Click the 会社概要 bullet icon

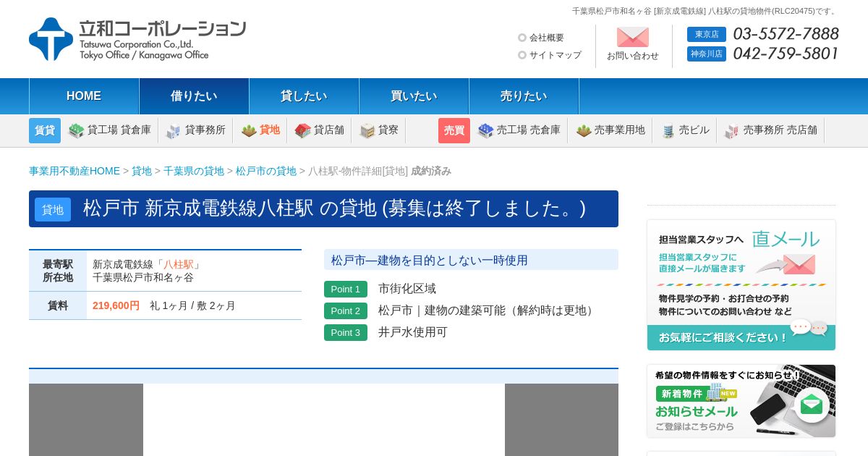pyautogui.click(x=522, y=38)
